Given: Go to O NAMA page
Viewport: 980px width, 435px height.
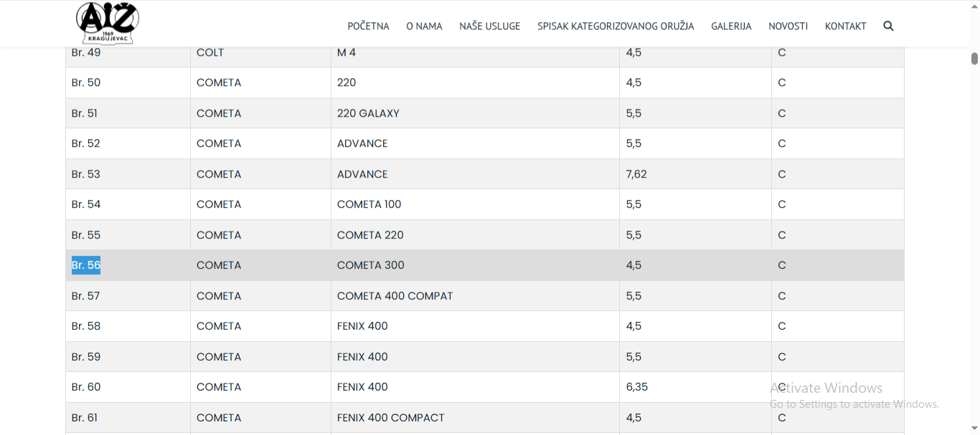Looking at the screenshot, I should 424,26.
